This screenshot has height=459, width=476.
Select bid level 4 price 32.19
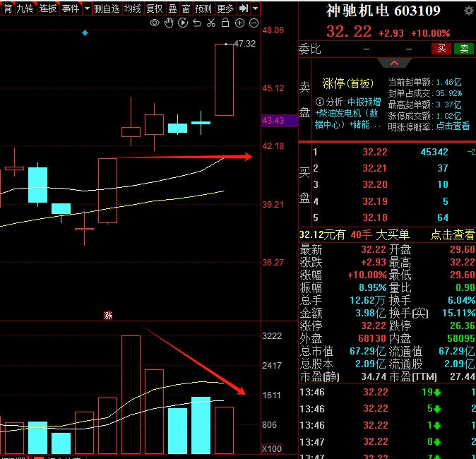pyautogui.click(x=375, y=201)
